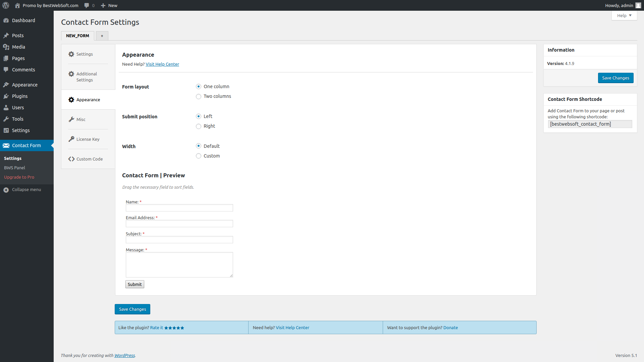Click the Appearance icon in sidebar

6,84
